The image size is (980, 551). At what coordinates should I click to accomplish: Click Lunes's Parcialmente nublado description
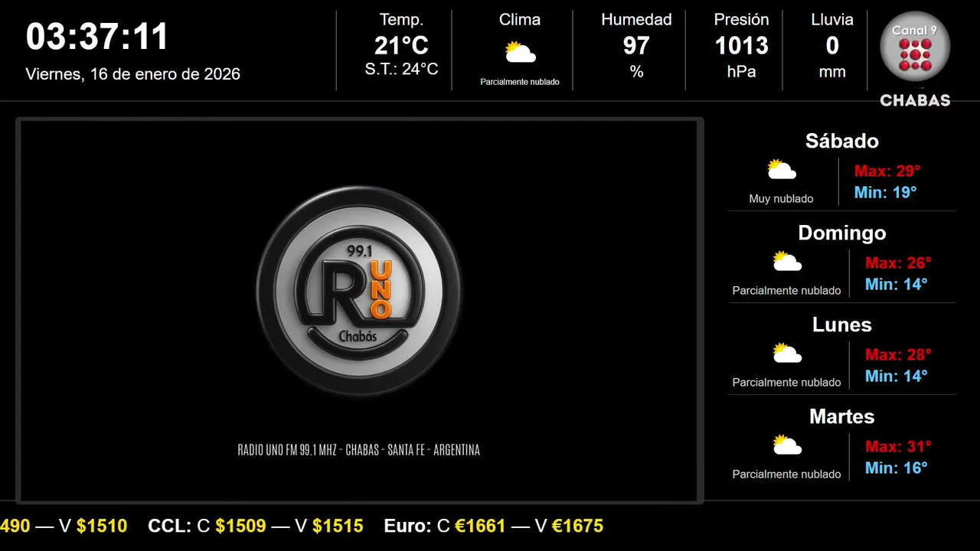[787, 383]
